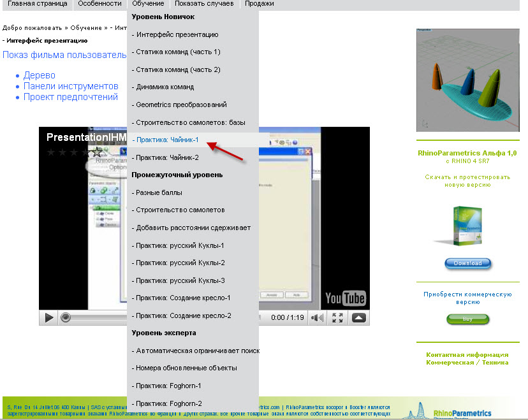Play the YouTube video

(49, 317)
